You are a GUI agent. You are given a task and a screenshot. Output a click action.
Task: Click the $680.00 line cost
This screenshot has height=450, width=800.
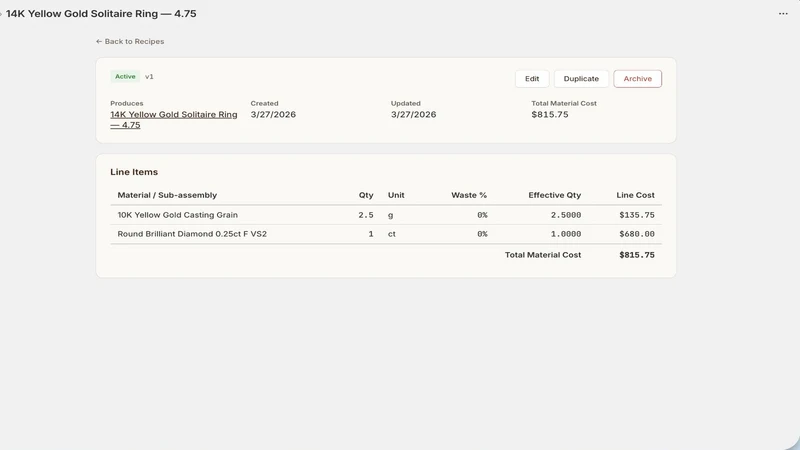point(637,234)
